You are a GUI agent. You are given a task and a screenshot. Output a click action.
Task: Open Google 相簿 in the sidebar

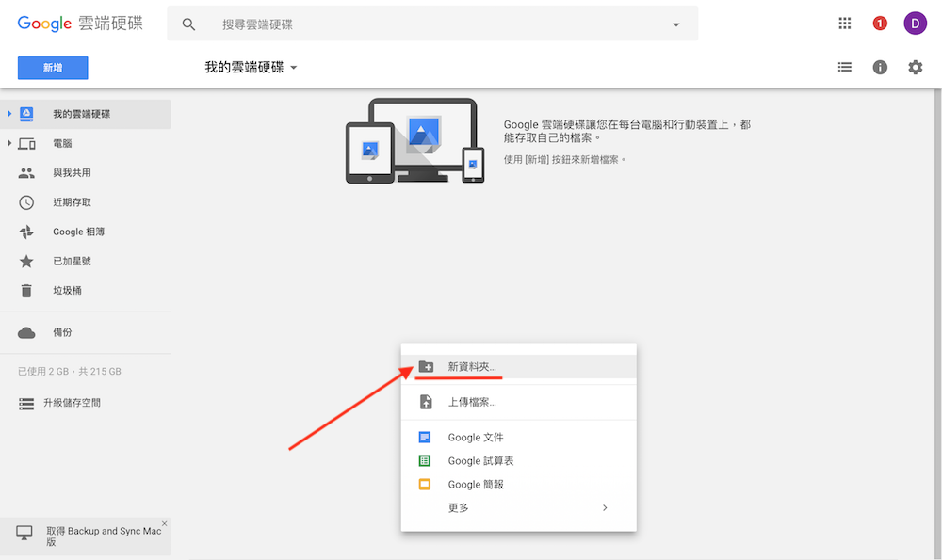(86, 232)
